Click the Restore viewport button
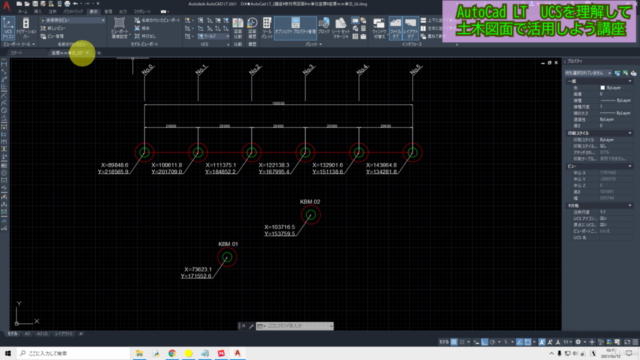The image size is (640, 360). (145, 36)
